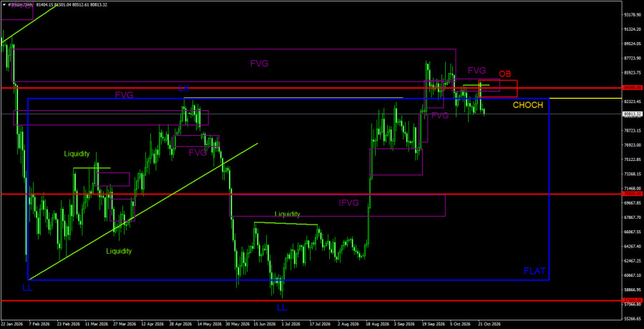644x329 pixels.
Task: Click the 5 Oct 2026 date on the time axis
Action: tap(461, 323)
